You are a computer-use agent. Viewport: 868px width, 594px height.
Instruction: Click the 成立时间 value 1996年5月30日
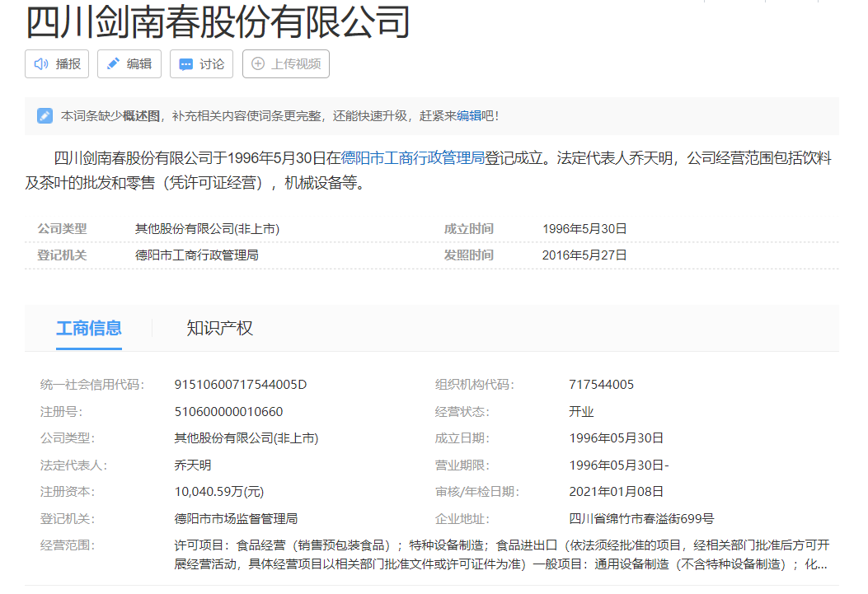(584, 228)
